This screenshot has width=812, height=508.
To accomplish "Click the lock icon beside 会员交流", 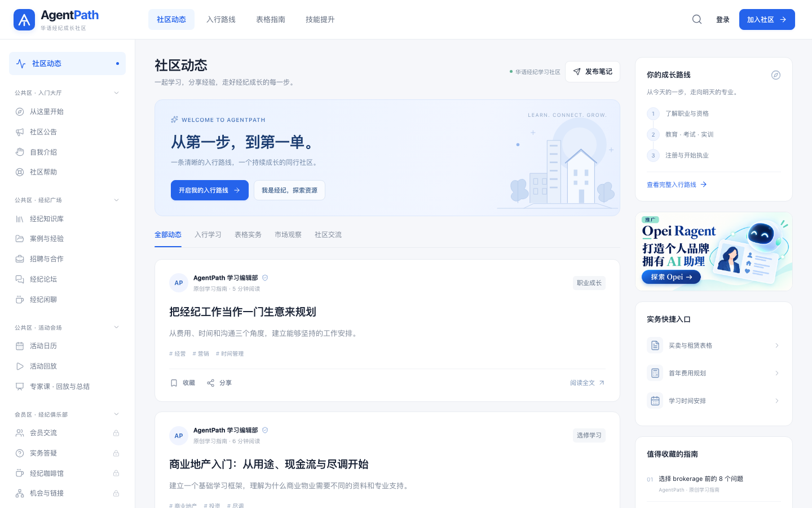I will [116, 433].
